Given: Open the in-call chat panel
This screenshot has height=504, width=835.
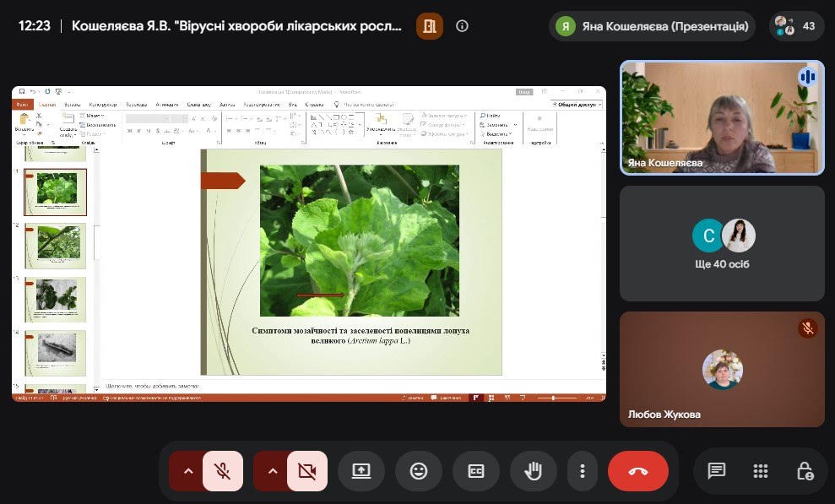Looking at the screenshot, I should click(x=716, y=471).
